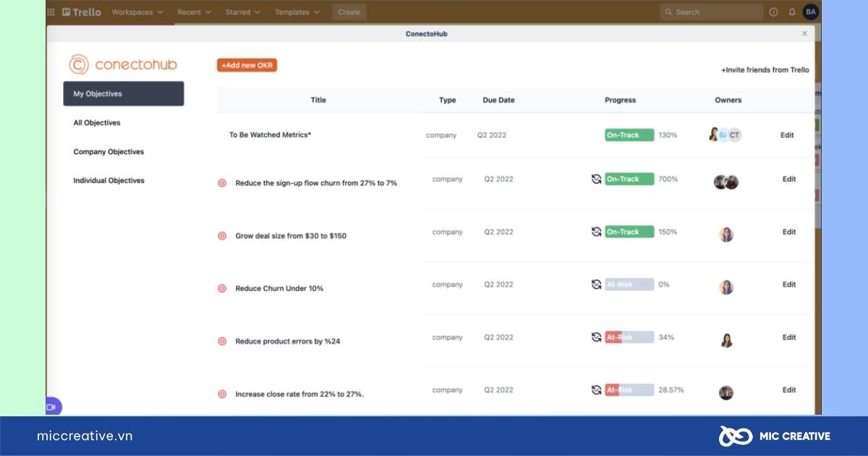Click sync icon in the 34% progress row
This screenshot has width=868, height=456.
tap(596, 337)
